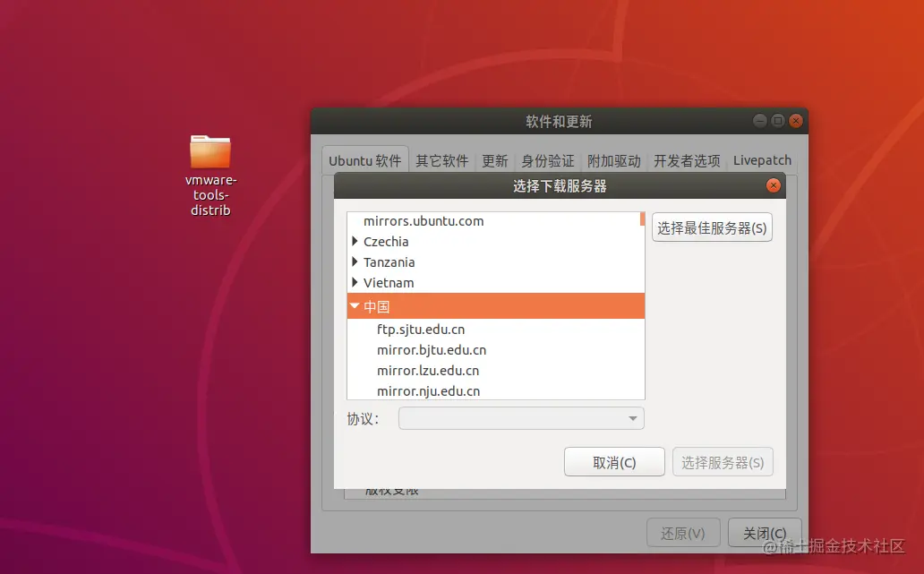The image size is (924, 574).
Task: Expand the Vietnam server group
Action: coord(355,282)
